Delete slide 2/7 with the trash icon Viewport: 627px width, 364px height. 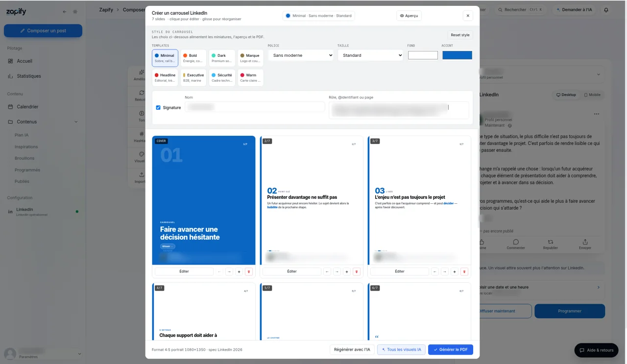(357, 271)
